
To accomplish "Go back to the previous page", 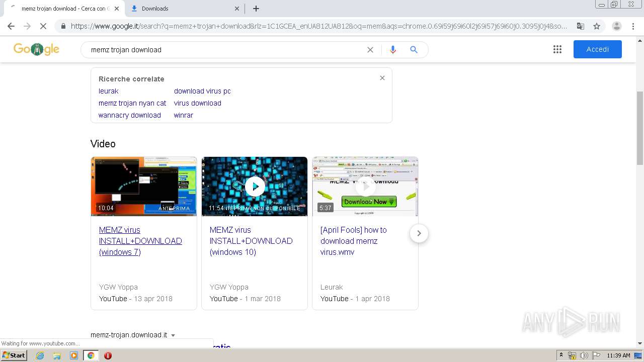I will point(11,26).
